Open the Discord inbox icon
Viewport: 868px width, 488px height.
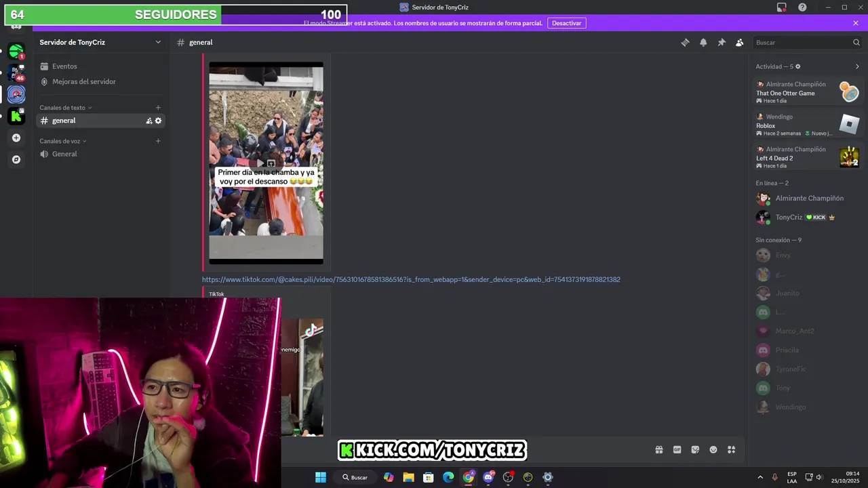pyautogui.click(x=782, y=7)
